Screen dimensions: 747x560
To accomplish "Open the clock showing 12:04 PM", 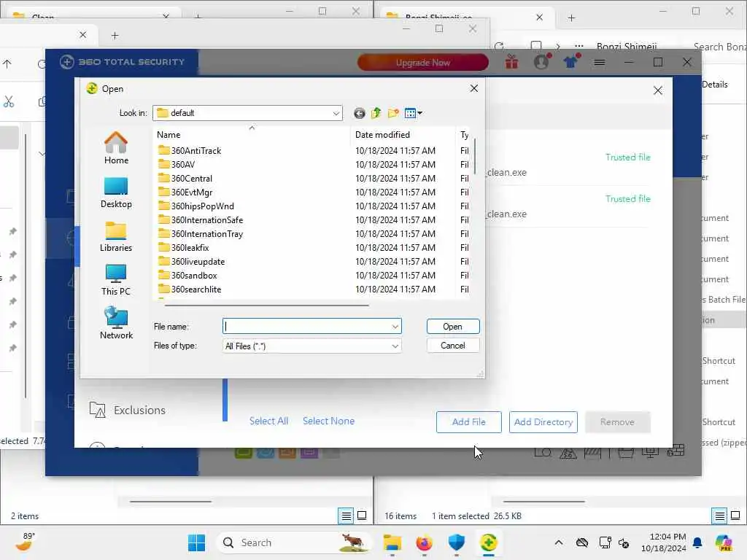I will [664, 542].
